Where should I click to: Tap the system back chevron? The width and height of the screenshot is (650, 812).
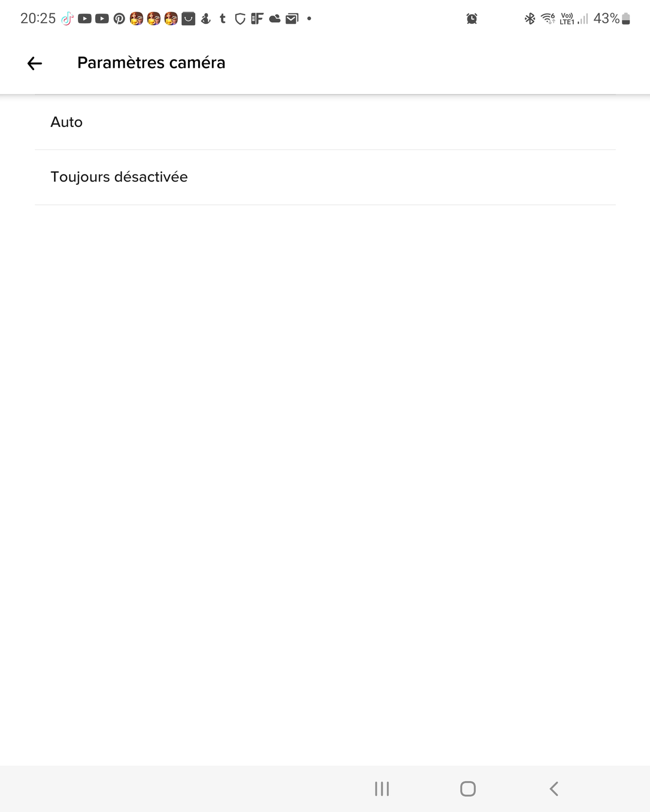pos(554,789)
